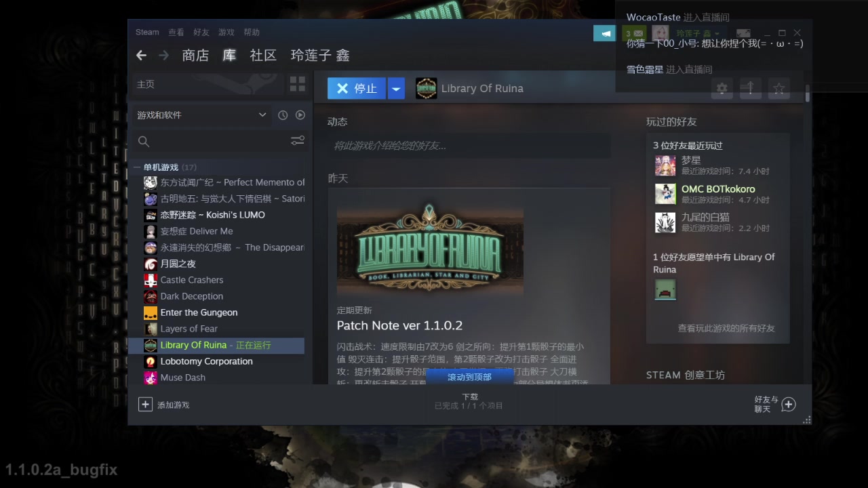
Task: Switch library to grid collections view
Action: tap(298, 84)
